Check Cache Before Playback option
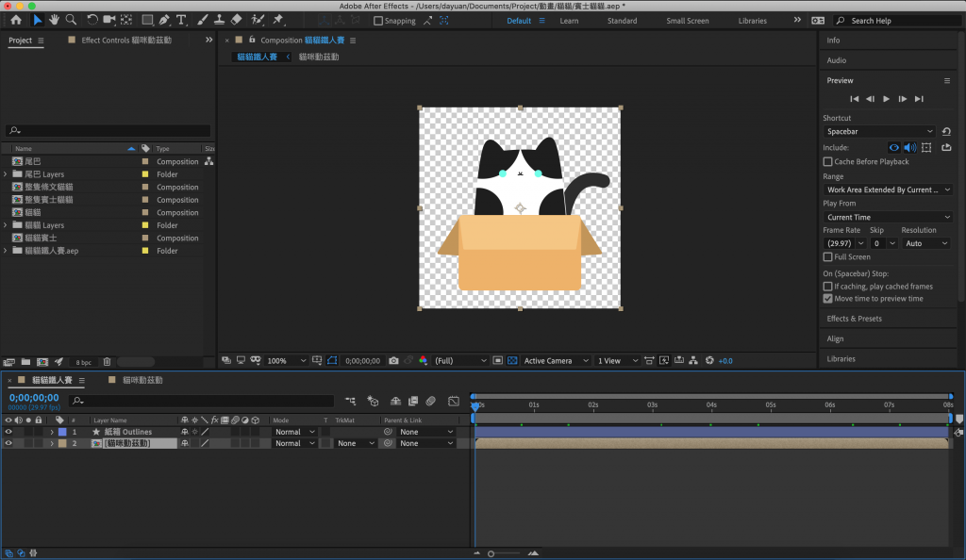This screenshot has width=966, height=560. pos(827,162)
